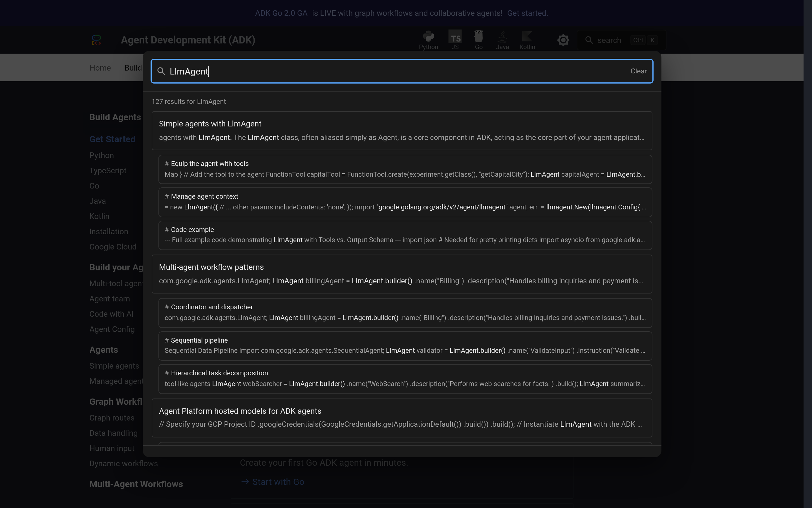Open the Build navigation tab
Screen dimensions: 812x508
coord(133,68)
